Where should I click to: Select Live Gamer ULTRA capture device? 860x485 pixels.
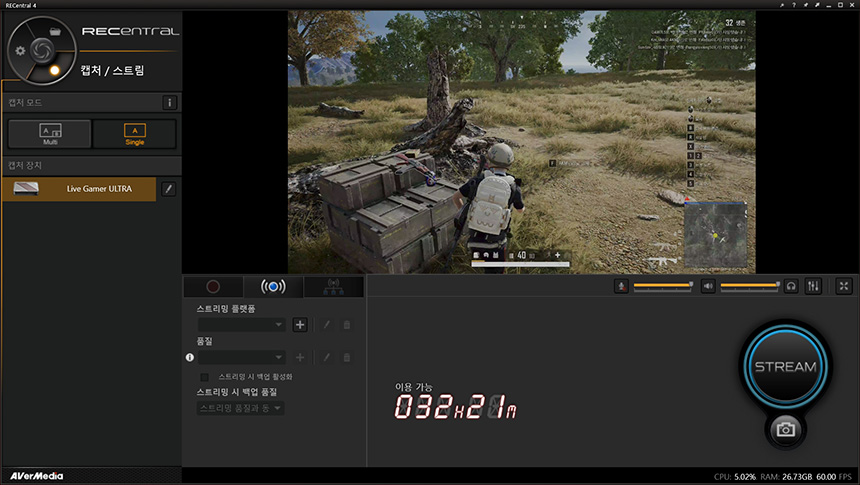tap(79, 189)
